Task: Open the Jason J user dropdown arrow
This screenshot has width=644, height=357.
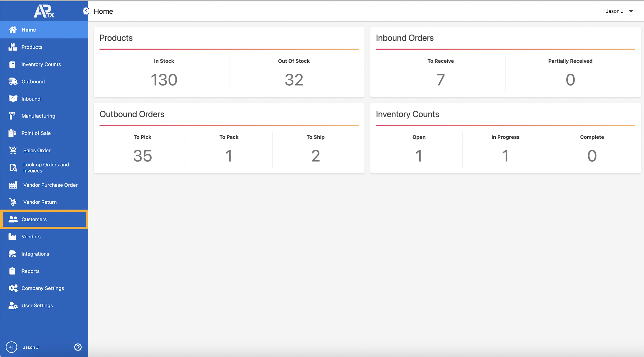Action: pyautogui.click(x=631, y=11)
